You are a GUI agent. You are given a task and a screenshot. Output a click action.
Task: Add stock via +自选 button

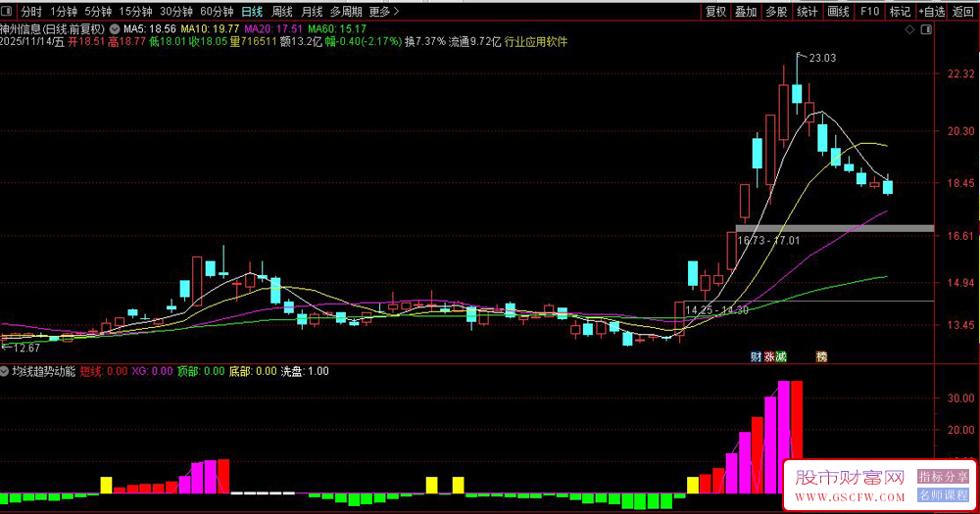(x=931, y=11)
